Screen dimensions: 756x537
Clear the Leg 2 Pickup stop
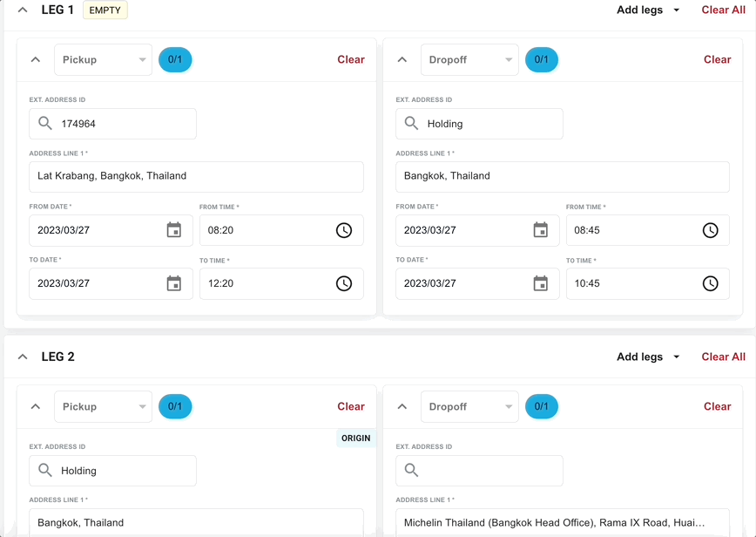tap(351, 407)
